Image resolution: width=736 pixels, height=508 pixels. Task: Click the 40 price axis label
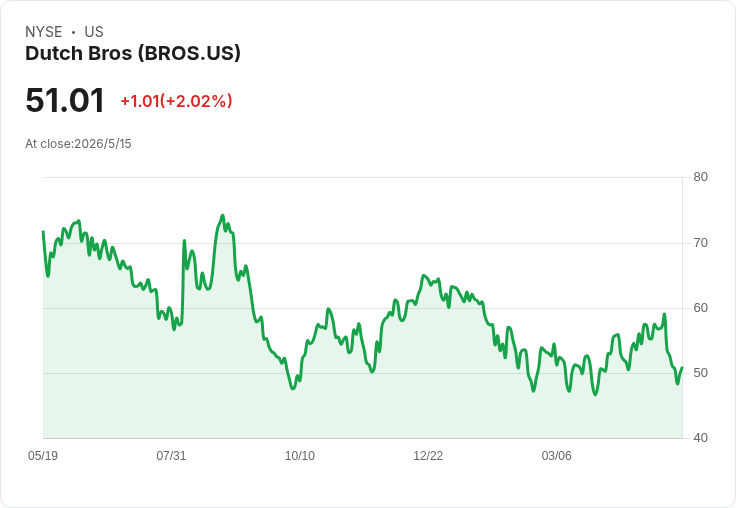tap(700, 438)
